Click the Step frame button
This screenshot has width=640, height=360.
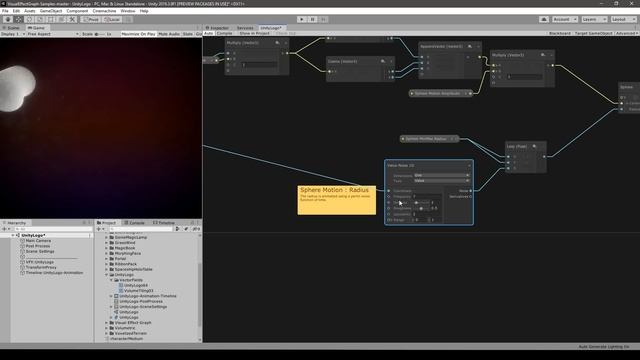[323, 19]
